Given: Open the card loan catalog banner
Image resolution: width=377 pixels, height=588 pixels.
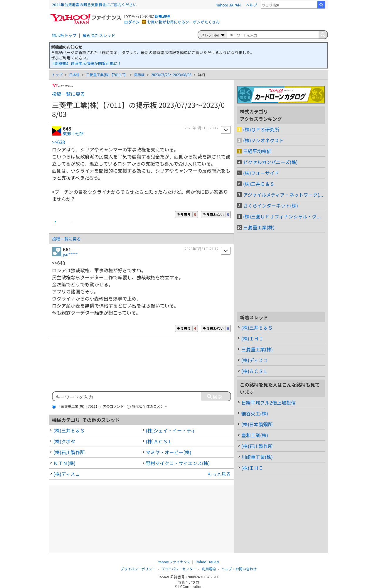Looking at the screenshot, I should [281, 95].
